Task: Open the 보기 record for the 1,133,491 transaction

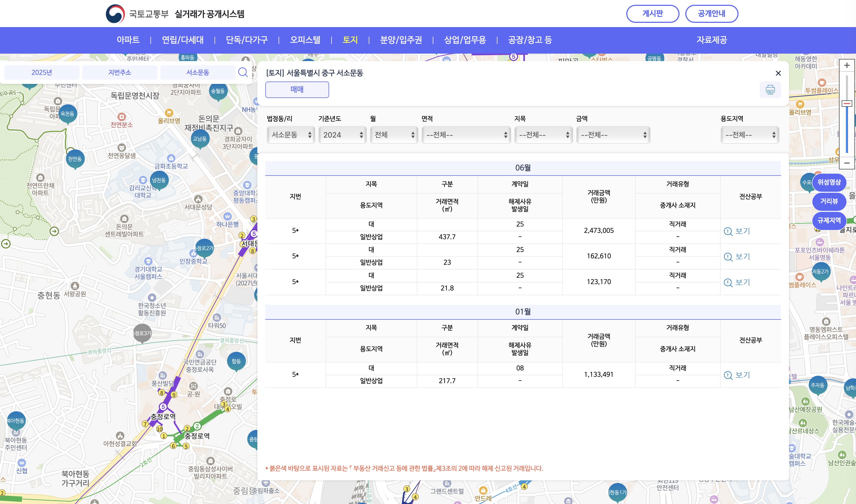Action: 737,375
